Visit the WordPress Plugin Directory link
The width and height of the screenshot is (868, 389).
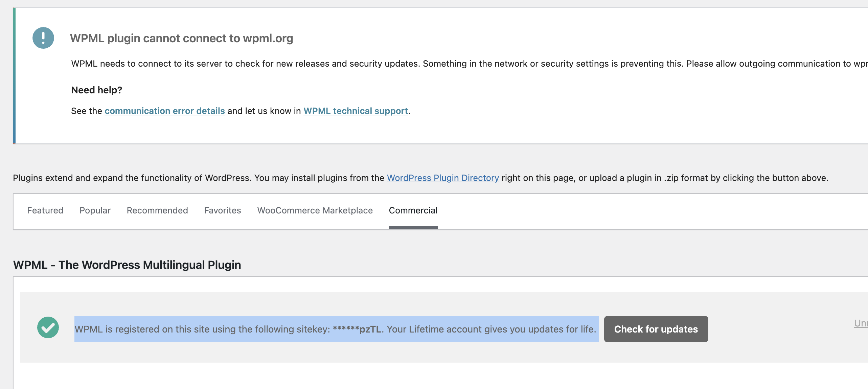[x=443, y=178]
